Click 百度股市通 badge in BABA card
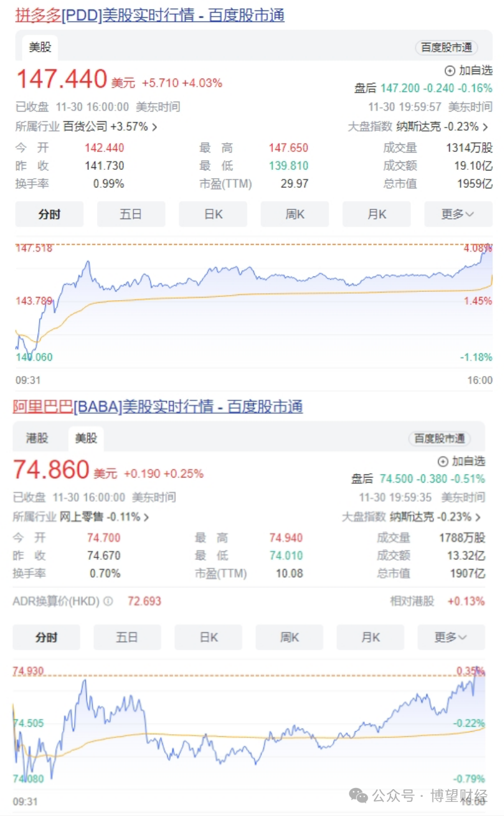This screenshot has height=816, width=504. [440, 438]
